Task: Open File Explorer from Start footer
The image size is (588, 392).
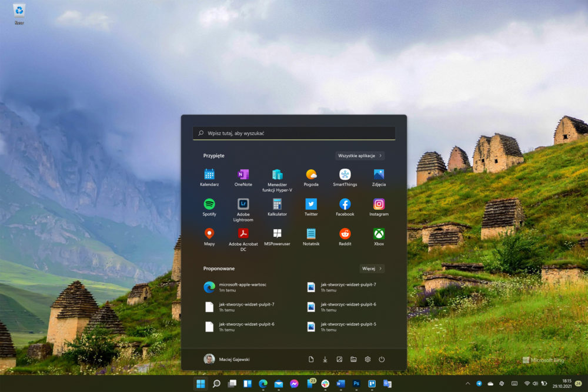Action: [353, 359]
